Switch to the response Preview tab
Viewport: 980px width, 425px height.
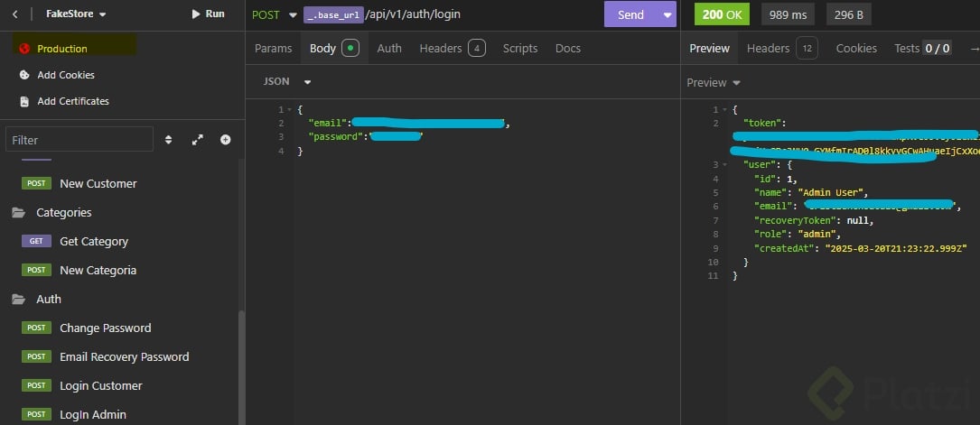coord(709,48)
